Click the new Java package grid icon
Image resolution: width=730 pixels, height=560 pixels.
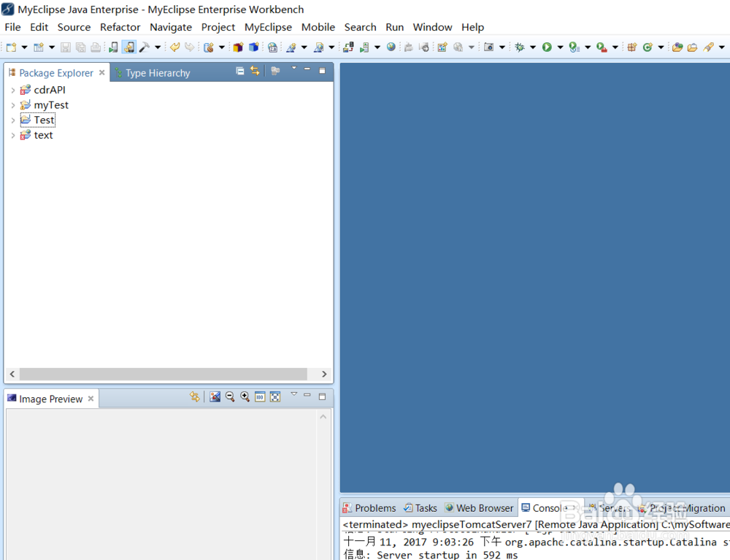[631, 47]
